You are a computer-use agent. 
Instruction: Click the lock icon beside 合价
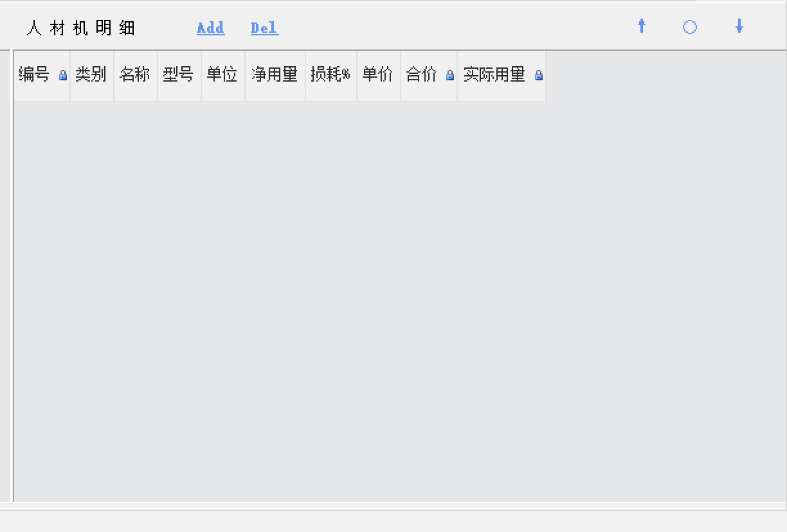[450, 76]
